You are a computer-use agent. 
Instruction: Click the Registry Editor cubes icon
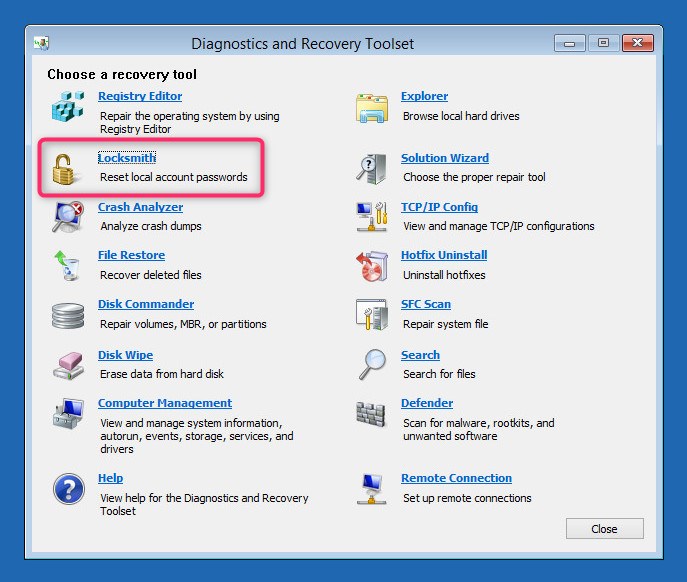pos(67,106)
